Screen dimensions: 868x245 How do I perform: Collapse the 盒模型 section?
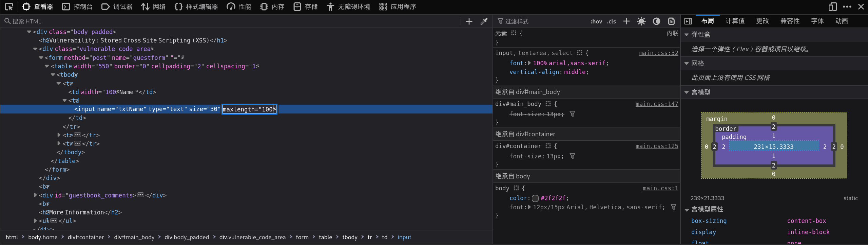[687, 92]
